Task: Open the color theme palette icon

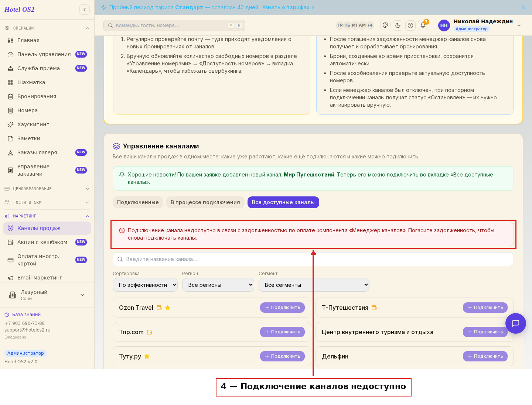Action: point(385,25)
